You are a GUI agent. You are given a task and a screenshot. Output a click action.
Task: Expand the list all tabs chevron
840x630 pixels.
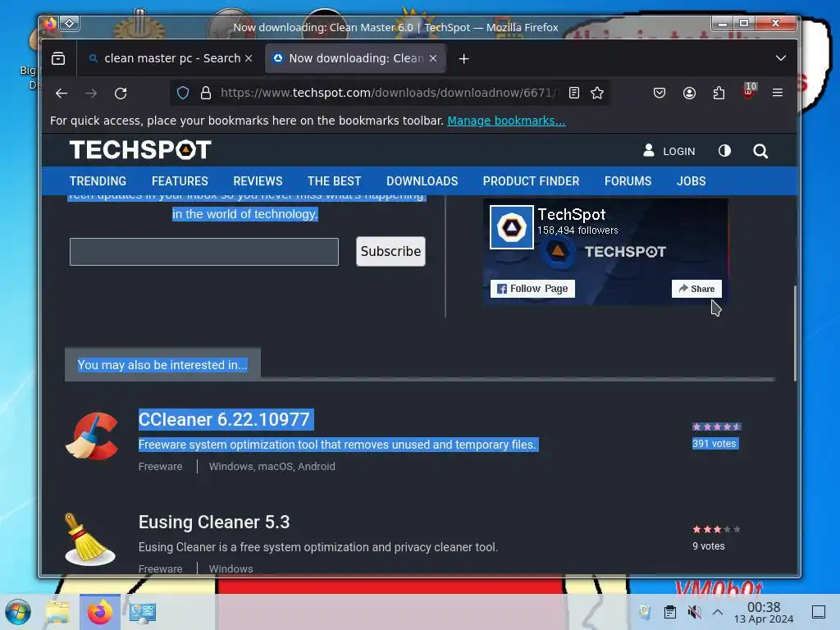coord(781,58)
